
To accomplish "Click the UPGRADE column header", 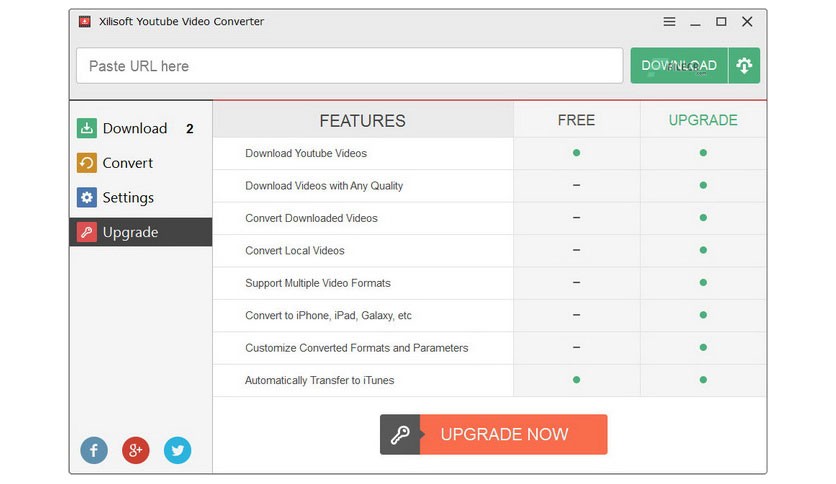I will pyautogui.click(x=703, y=120).
